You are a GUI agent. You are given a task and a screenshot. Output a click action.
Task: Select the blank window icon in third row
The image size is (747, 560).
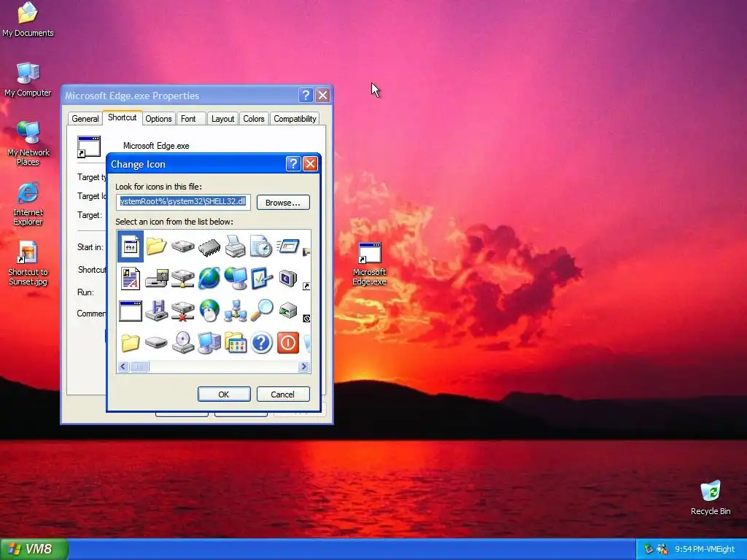(131, 311)
